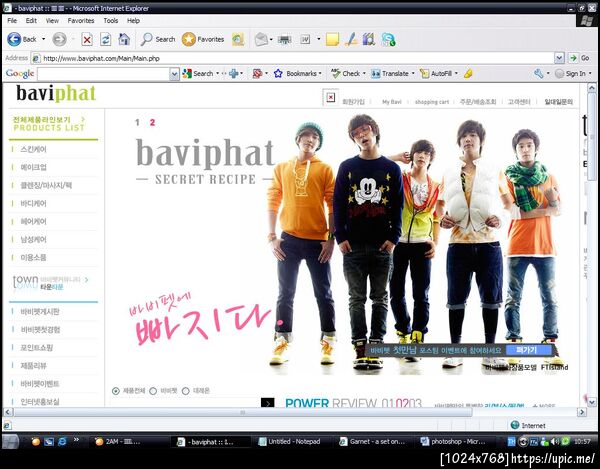
Task: Expand the Edit with Word dropdown arrow
Action: pos(318,39)
